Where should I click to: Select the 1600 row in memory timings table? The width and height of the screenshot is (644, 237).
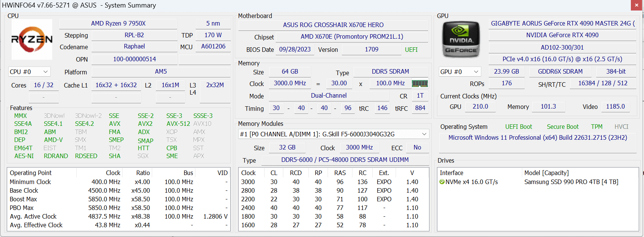pos(334,225)
